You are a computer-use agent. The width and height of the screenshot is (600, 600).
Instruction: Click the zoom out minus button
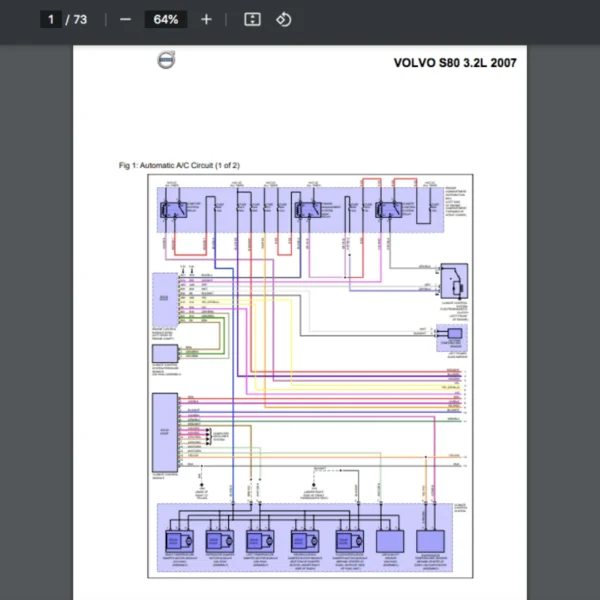[x=125, y=20]
